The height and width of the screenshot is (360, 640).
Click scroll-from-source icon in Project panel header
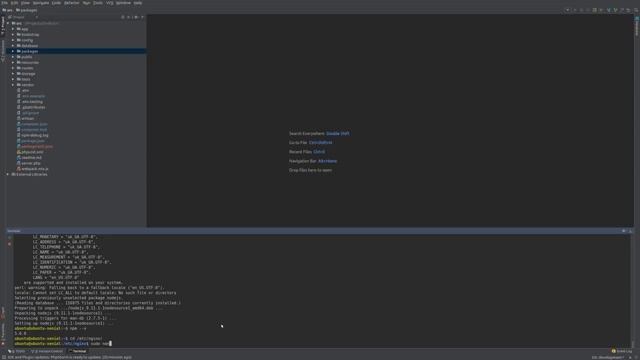click(123, 17)
